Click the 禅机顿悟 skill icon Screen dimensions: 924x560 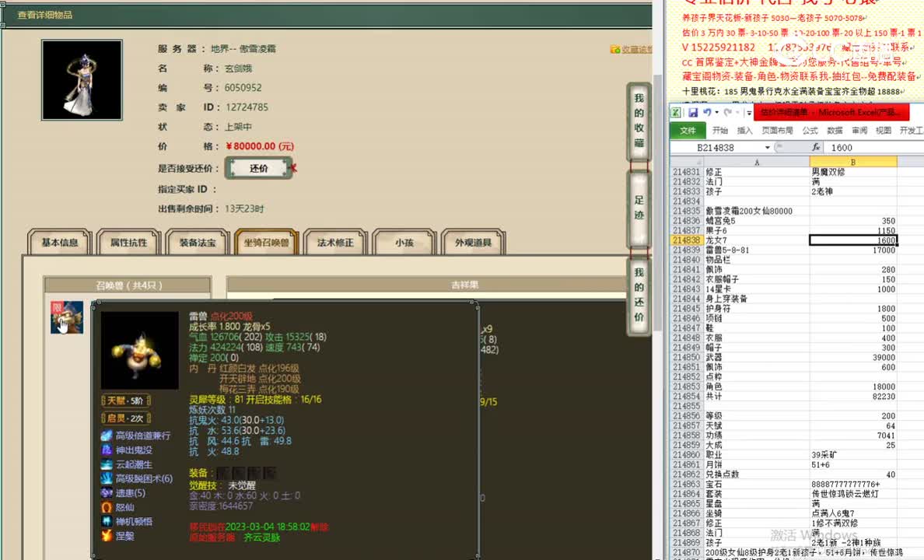coord(107,521)
